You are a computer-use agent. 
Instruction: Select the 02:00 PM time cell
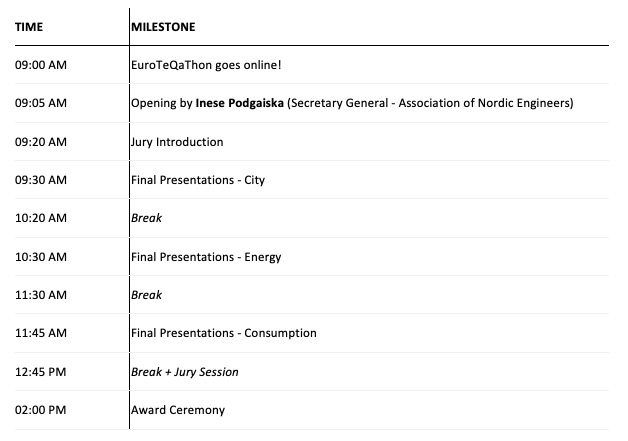[x=41, y=410]
